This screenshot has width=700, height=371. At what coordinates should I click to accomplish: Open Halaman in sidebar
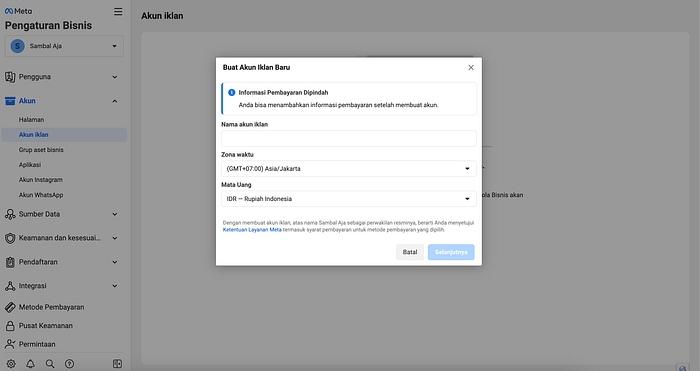(x=31, y=120)
